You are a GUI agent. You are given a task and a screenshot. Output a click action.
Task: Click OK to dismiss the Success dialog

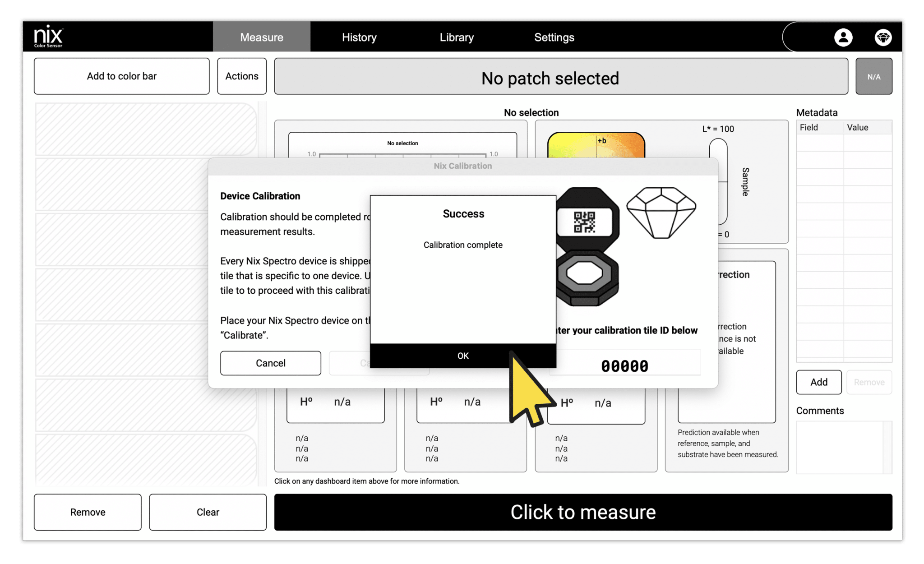point(463,356)
